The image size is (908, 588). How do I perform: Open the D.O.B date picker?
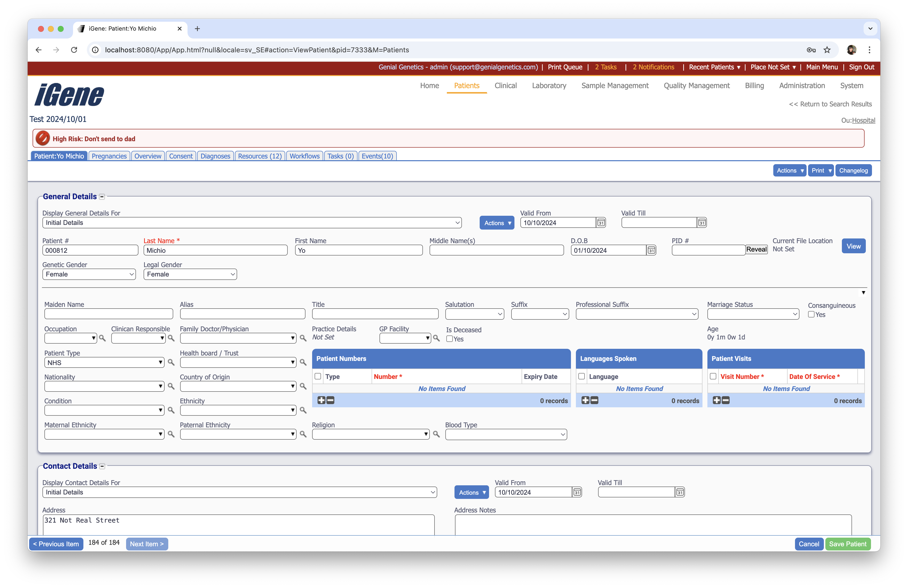(x=651, y=250)
